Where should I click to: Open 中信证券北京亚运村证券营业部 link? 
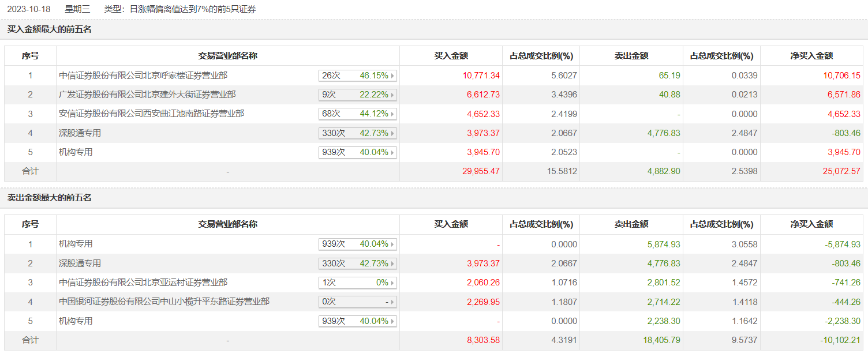pos(143,283)
